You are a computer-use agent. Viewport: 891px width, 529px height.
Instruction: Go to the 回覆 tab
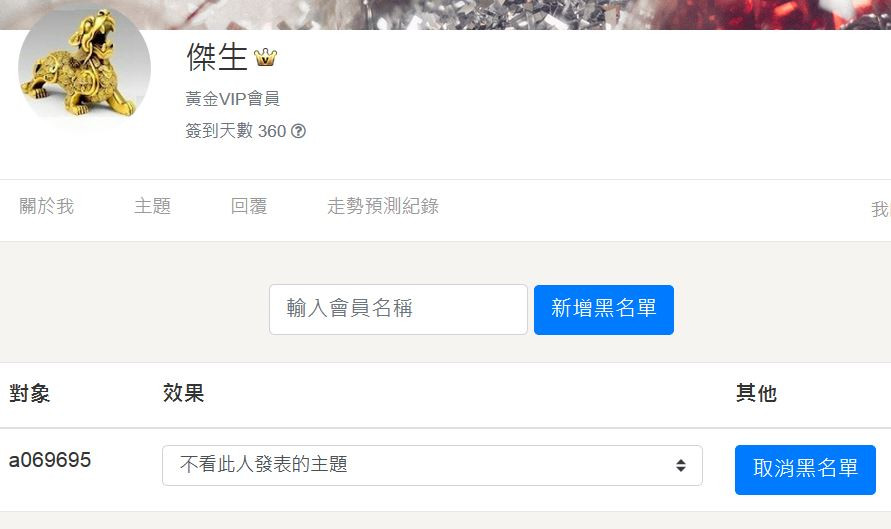[x=249, y=206]
